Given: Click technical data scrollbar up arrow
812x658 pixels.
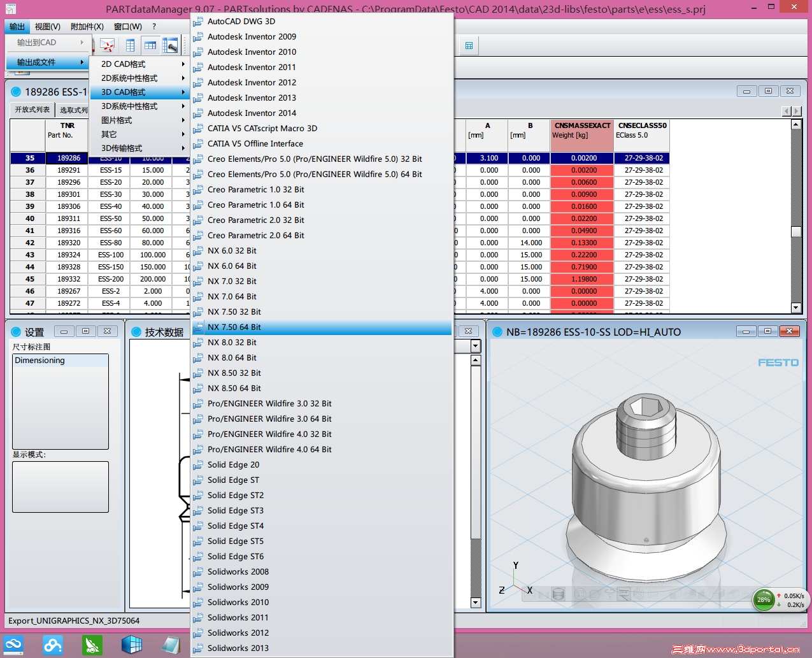Looking at the screenshot, I should pos(475,361).
